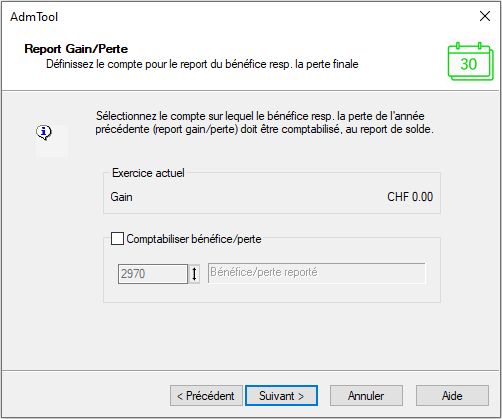
Task: Enable Comptabiliser bénéfice/perte checkbox
Action: [x=117, y=239]
